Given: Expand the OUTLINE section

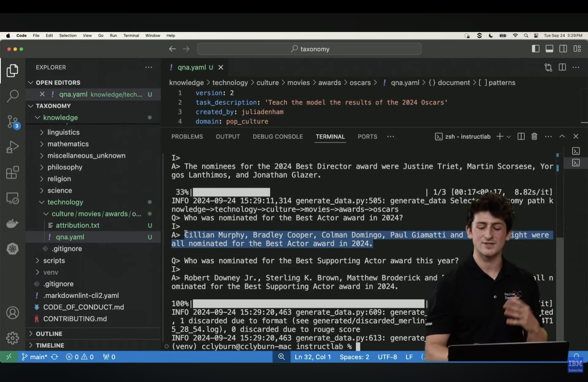Looking at the screenshot, I should (x=49, y=334).
